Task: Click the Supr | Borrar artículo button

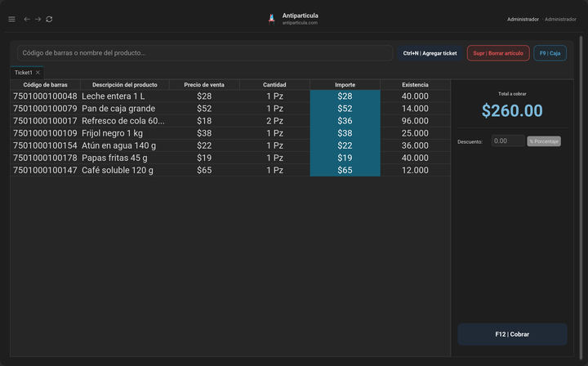Action: click(x=498, y=53)
